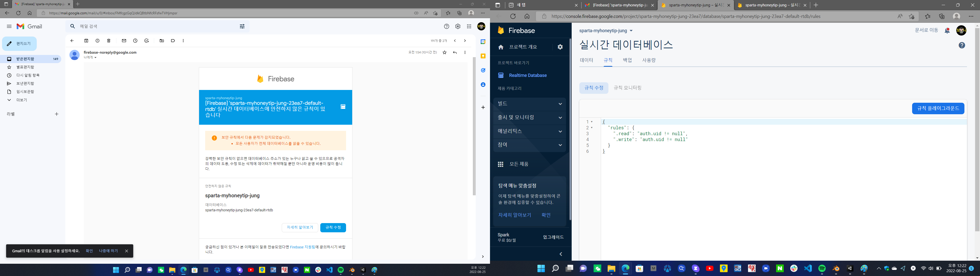The height and width of the screenshot is (276, 980).
Task: Open Gmail help question mark icon
Action: (447, 26)
